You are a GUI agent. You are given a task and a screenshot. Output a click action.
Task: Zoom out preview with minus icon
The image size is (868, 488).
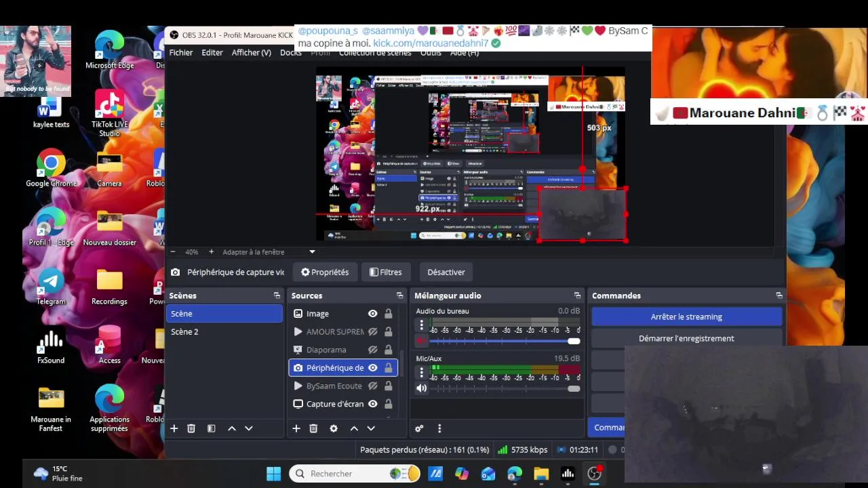[x=173, y=251]
